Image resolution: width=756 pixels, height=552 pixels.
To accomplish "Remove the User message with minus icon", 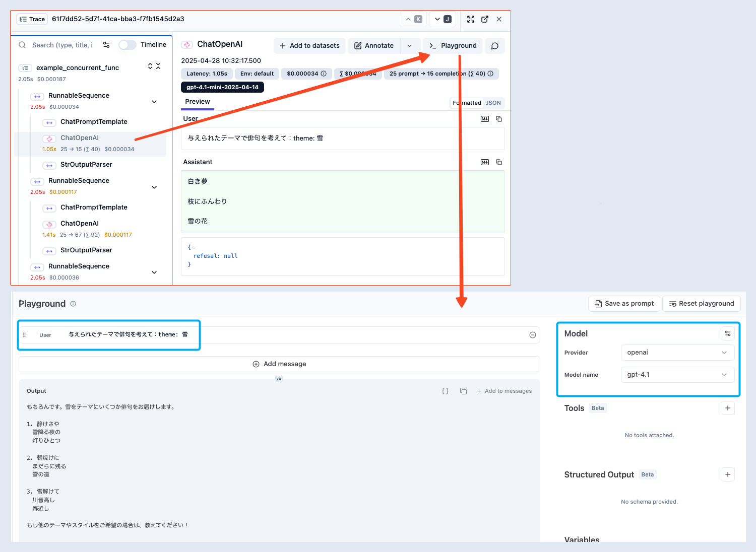I will click(533, 335).
